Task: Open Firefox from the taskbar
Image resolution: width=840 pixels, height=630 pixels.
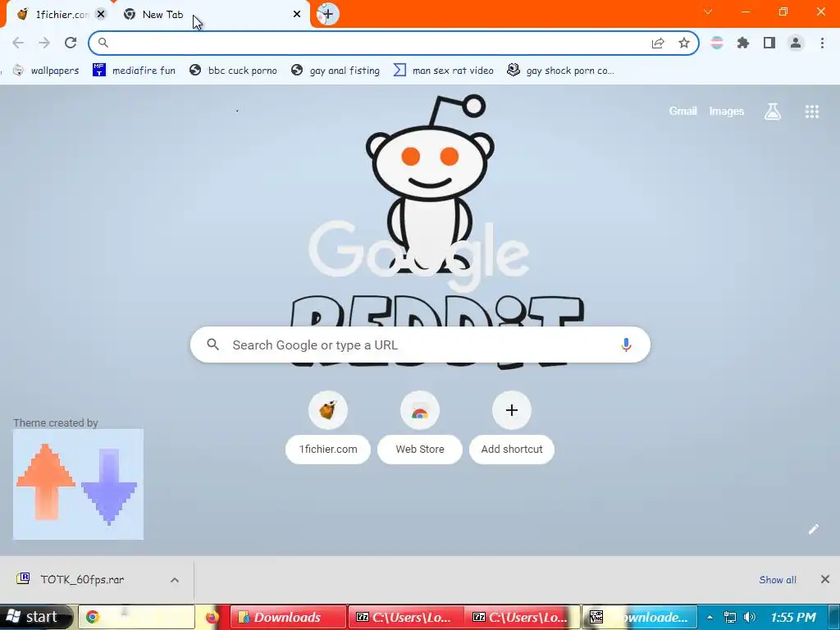Action: point(212,617)
